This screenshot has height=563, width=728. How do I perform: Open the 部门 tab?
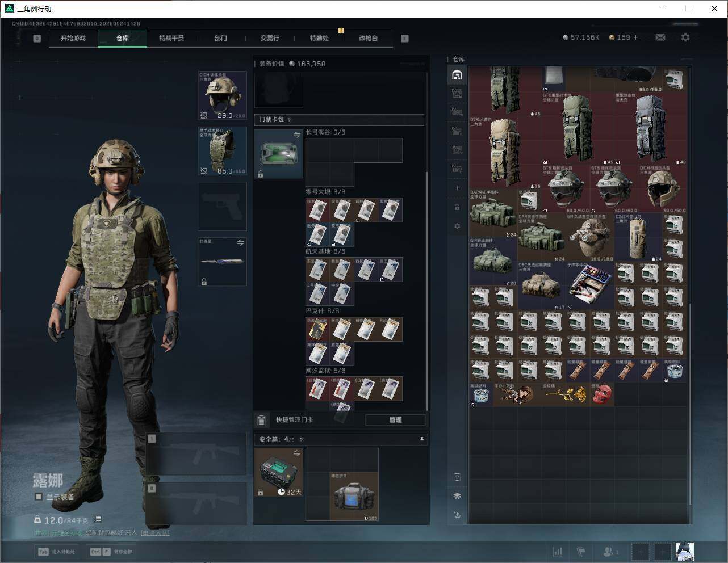[x=221, y=38]
